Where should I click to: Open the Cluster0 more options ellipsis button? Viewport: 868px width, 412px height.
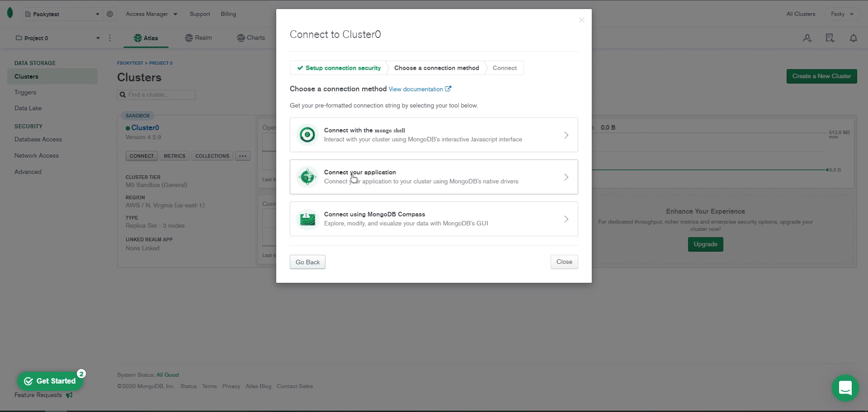pyautogui.click(x=243, y=156)
